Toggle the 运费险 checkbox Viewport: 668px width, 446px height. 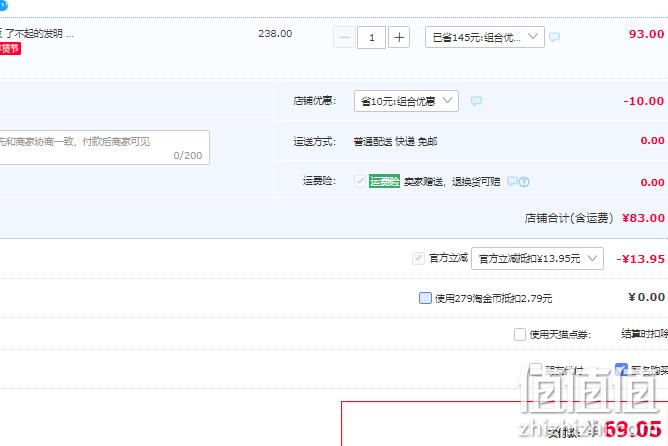coord(360,181)
